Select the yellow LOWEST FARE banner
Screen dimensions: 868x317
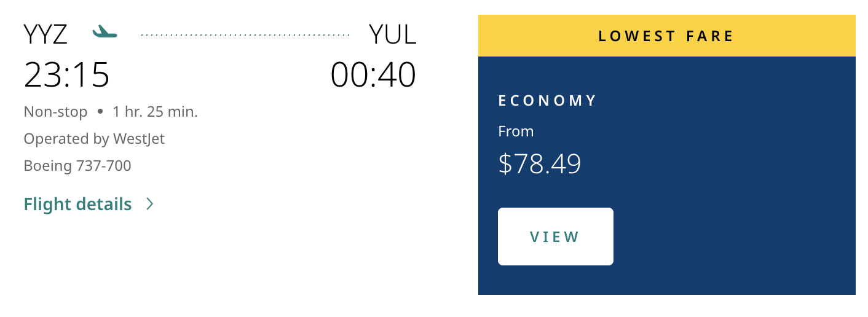pos(667,36)
